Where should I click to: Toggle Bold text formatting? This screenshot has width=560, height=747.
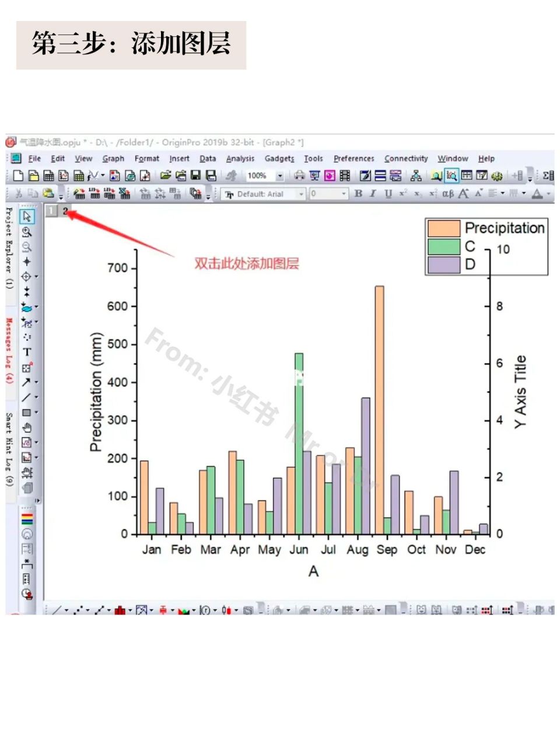coord(358,194)
